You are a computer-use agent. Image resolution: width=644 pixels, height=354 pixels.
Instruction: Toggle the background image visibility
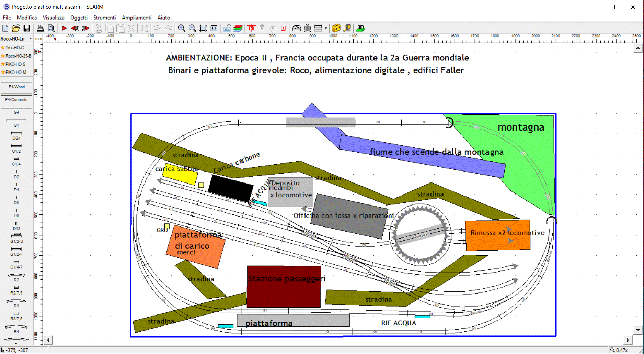(x=227, y=28)
